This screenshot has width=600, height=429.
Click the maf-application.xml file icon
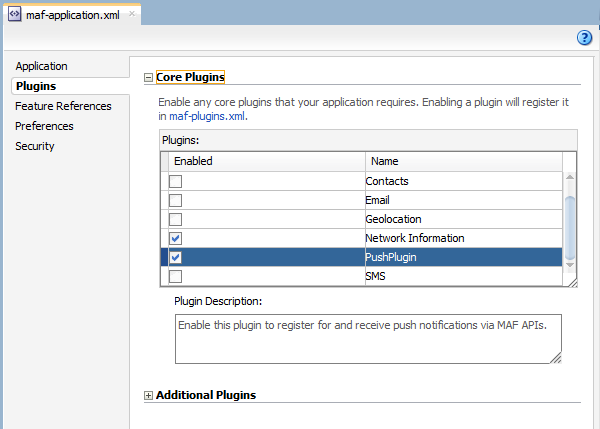[x=15, y=14]
